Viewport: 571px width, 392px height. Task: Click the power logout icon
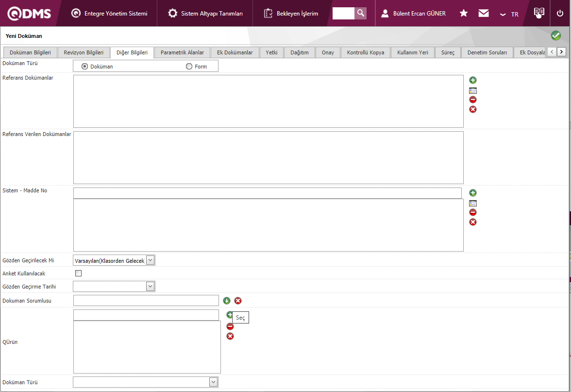560,13
